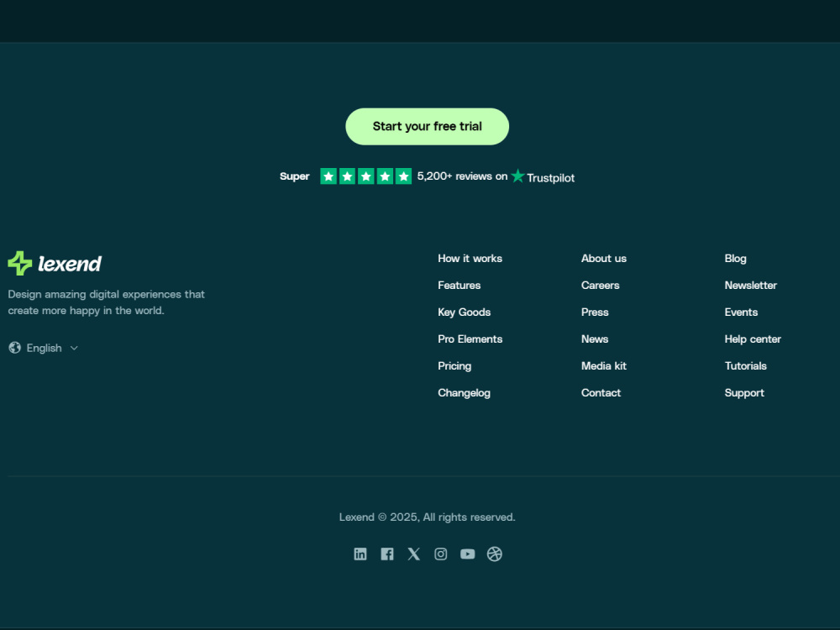Visit the Pro Elements page
Viewport: 840px width, 630px height.
[470, 339]
